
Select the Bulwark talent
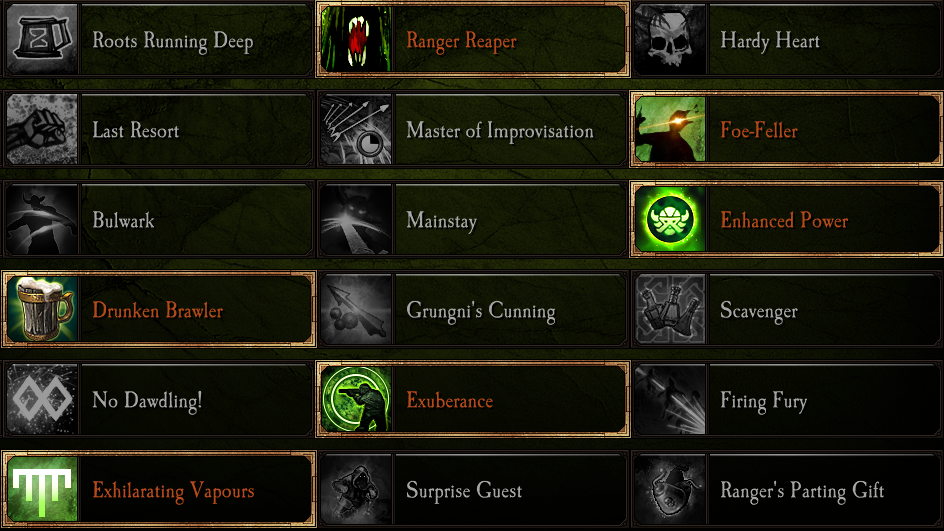click(158, 219)
